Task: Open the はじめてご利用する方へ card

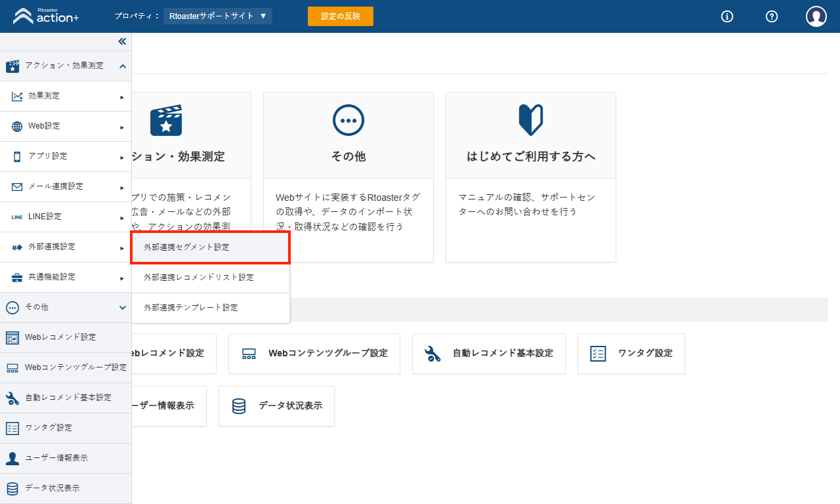Action: 531,177
